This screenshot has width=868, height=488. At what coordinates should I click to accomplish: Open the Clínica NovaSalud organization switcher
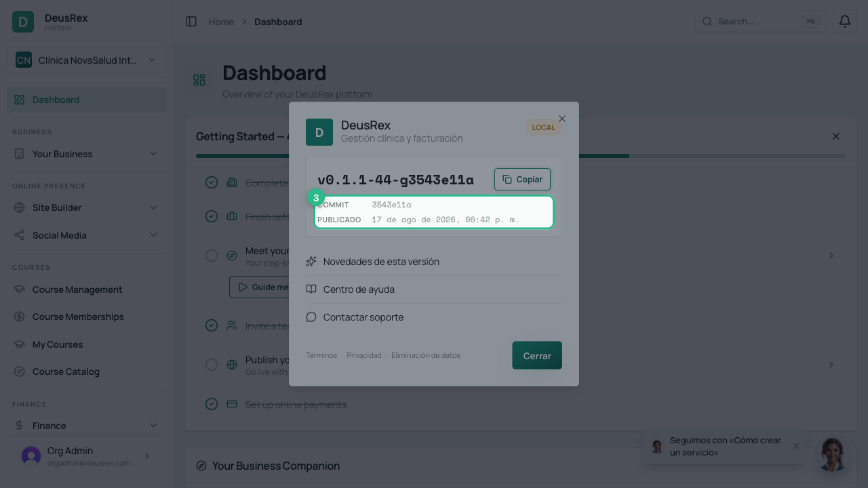[86, 60]
